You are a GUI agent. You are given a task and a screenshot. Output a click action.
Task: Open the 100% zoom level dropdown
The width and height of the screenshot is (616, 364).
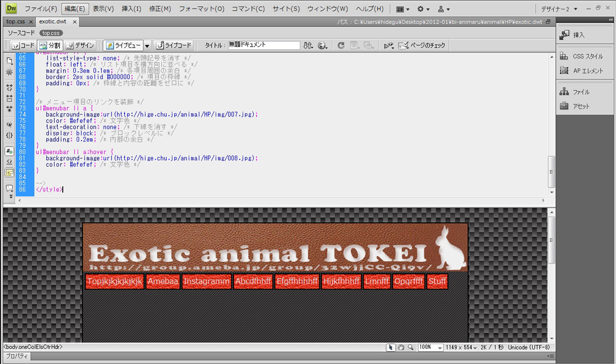[431, 348]
